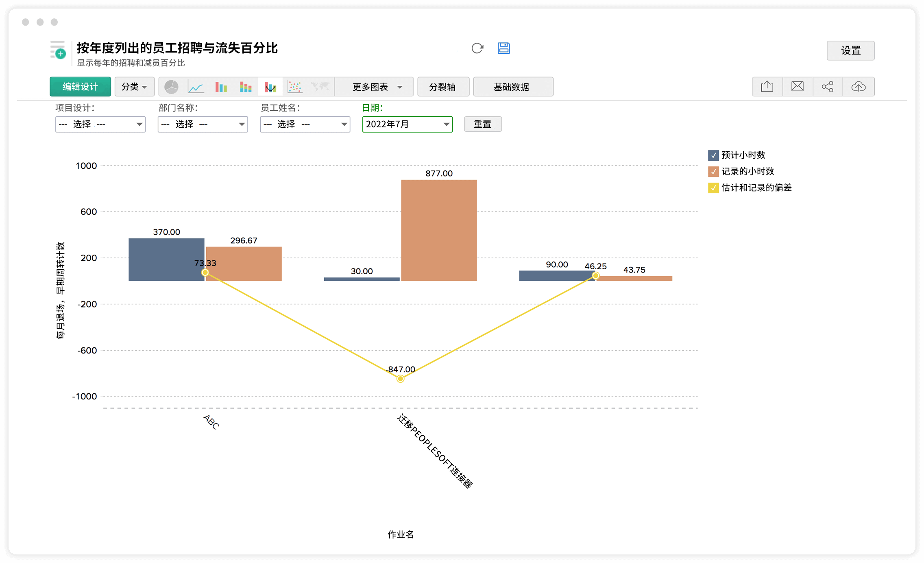The width and height of the screenshot is (924, 563).
Task: Uncheck the 预计小时数 legend checkbox
Action: point(713,155)
